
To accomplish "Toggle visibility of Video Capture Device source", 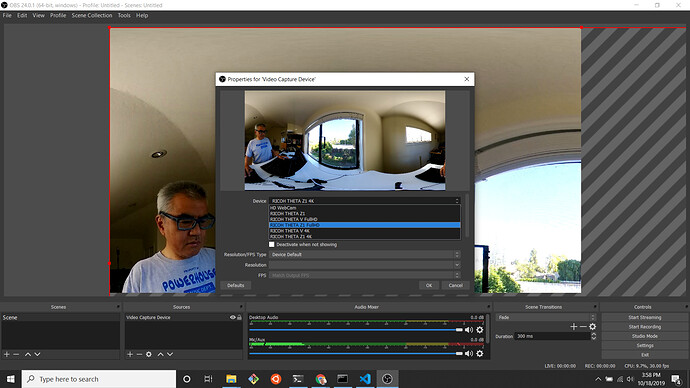I will pos(232,317).
